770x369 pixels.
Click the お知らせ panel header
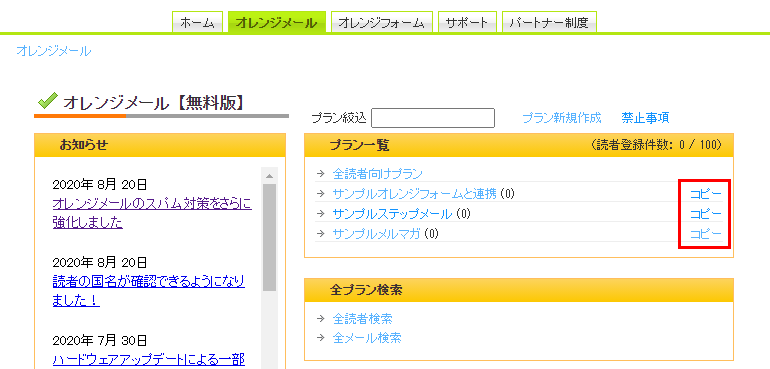tap(160, 145)
